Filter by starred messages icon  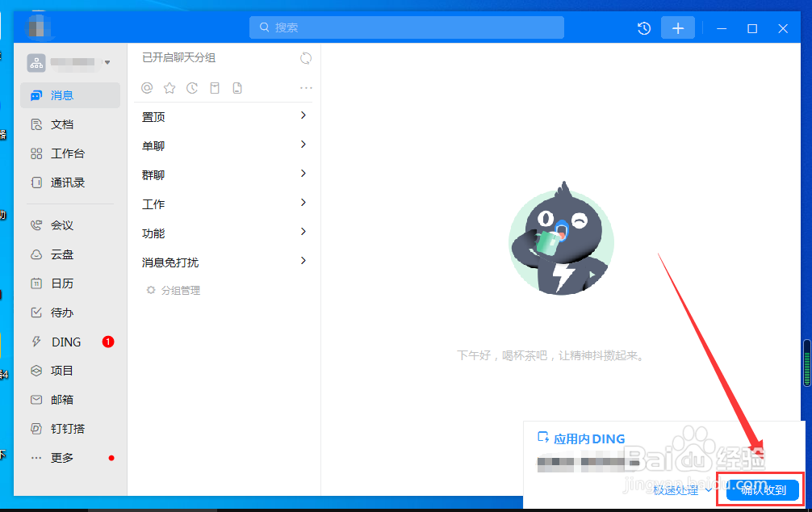pos(170,88)
